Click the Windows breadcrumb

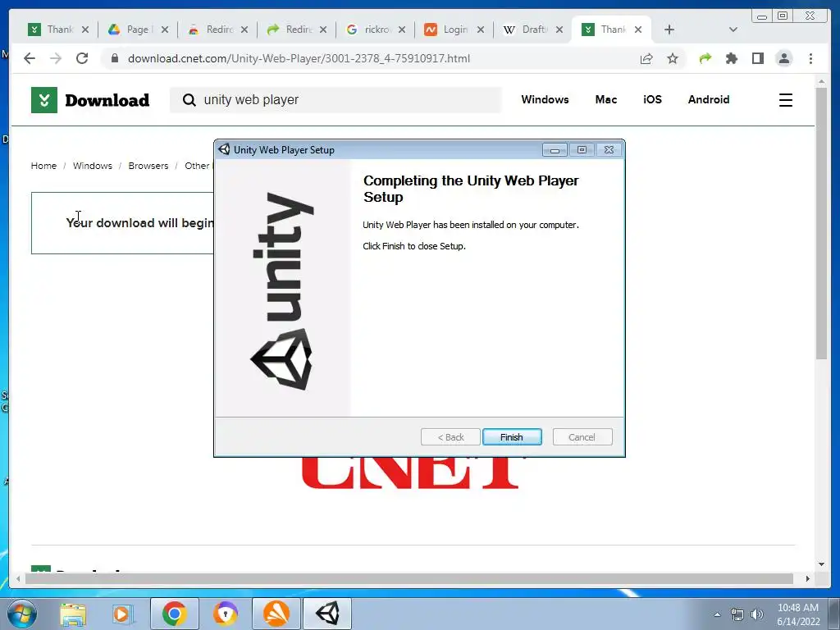(92, 166)
